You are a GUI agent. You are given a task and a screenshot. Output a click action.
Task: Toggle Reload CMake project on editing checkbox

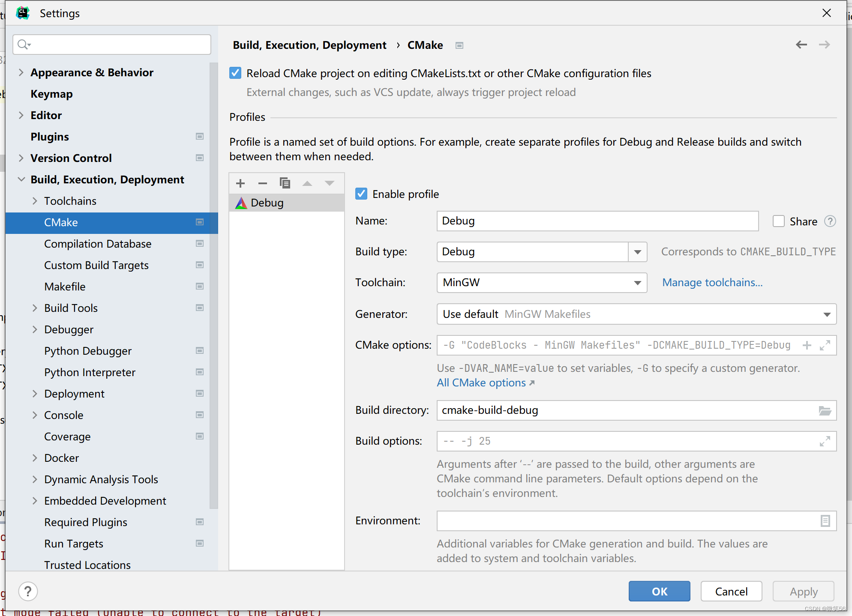(235, 73)
